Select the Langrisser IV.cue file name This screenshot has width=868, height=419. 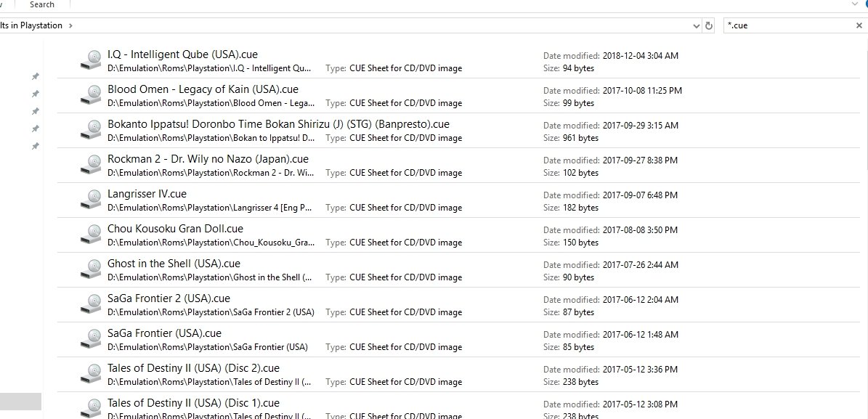(x=147, y=194)
